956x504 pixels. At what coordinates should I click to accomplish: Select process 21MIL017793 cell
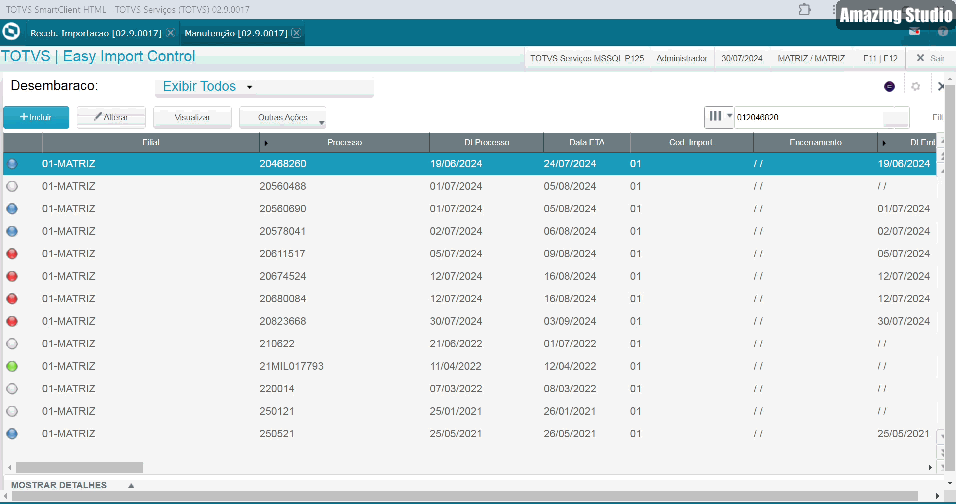click(x=291, y=367)
